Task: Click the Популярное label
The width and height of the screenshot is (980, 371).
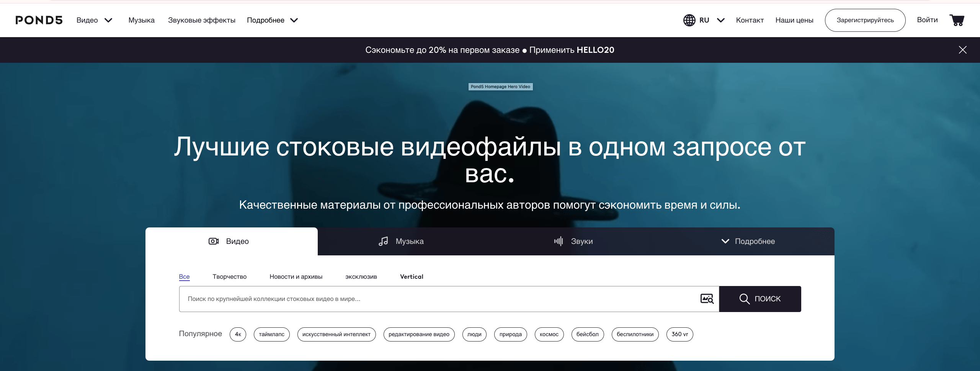Action: pyautogui.click(x=200, y=333)
